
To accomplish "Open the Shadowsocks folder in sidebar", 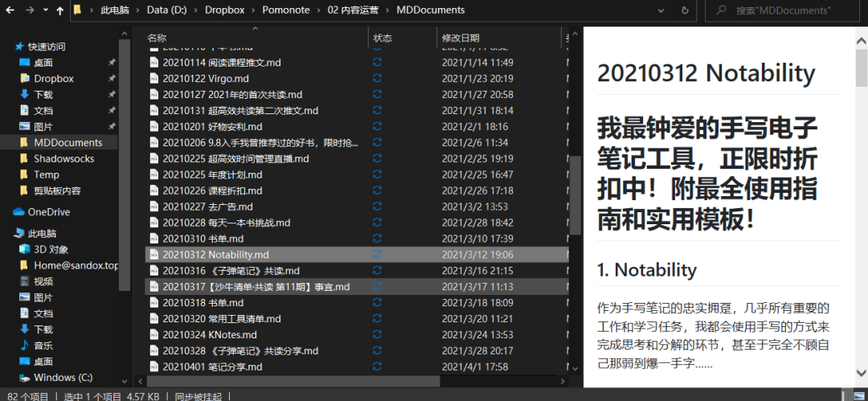I will pos(63,159).
